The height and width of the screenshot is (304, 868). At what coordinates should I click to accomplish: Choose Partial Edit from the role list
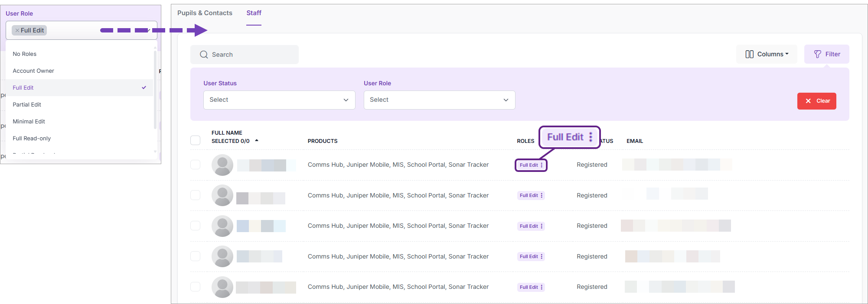coord(27,104)
